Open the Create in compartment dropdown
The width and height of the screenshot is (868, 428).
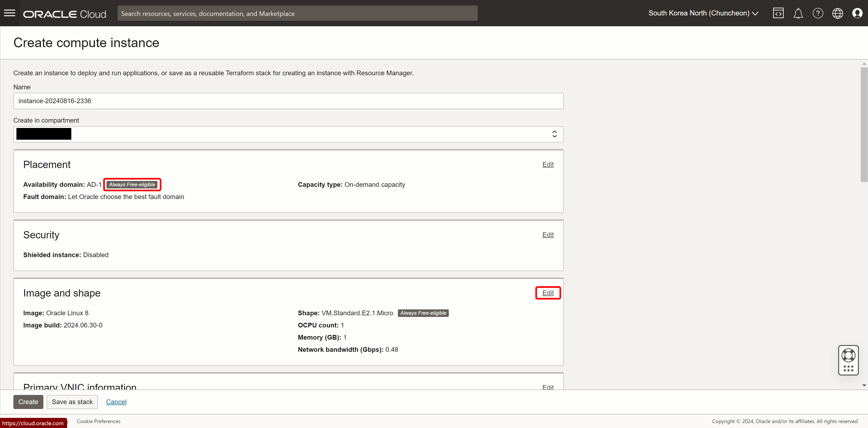(288, 134)
